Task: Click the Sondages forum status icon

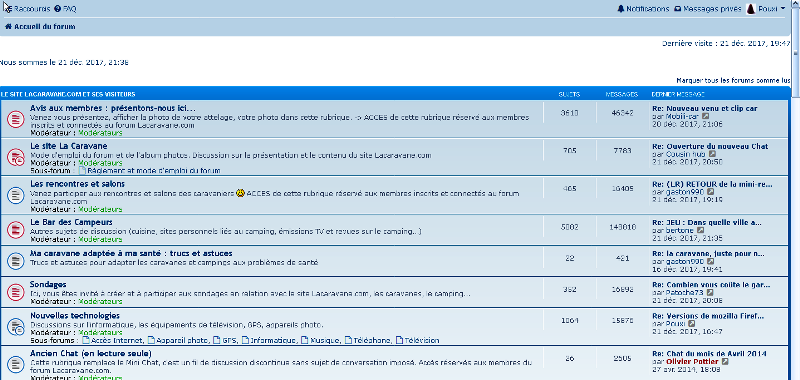Action: [15, 292]
